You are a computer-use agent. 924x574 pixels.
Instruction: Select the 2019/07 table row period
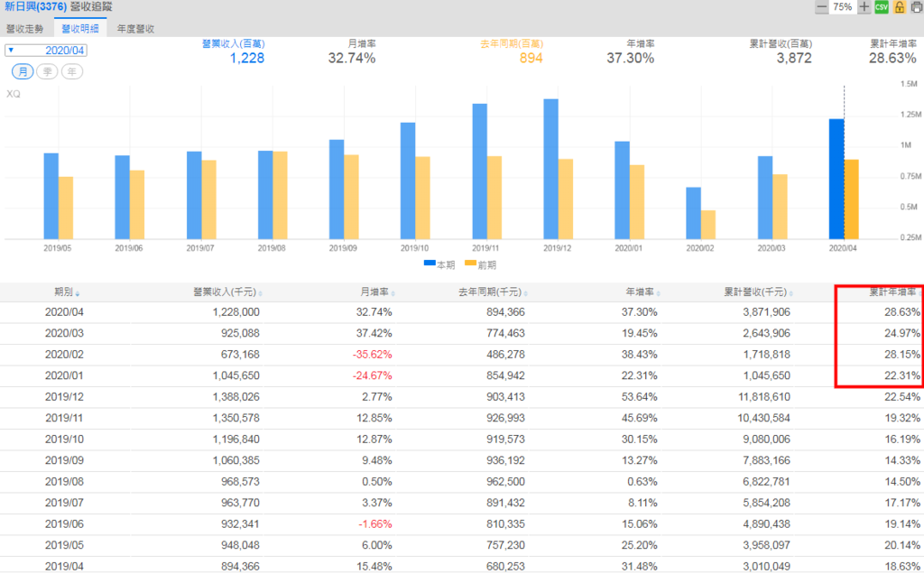pyautogui.click(x=64, y=504)
